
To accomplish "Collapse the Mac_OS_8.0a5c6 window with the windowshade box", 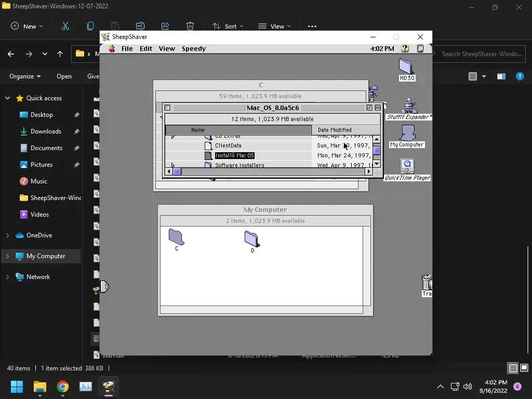I will tap(378, 108).
